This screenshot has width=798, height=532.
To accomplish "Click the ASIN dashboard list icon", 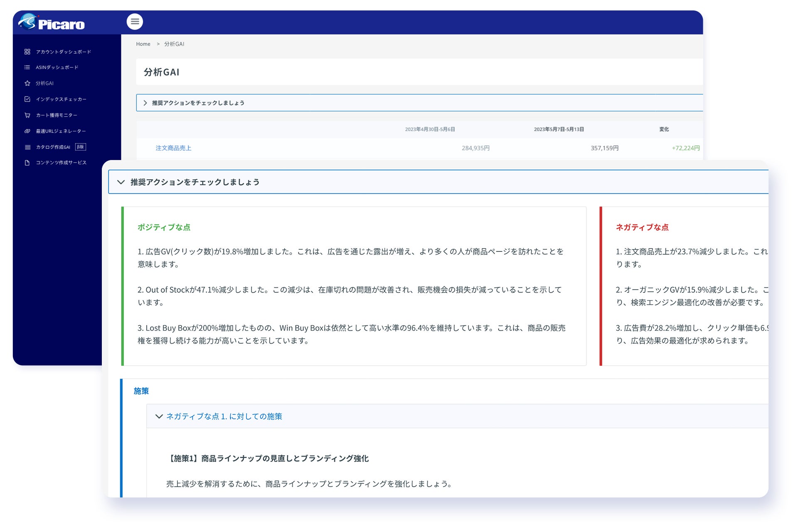I will (x=27, y=67).
